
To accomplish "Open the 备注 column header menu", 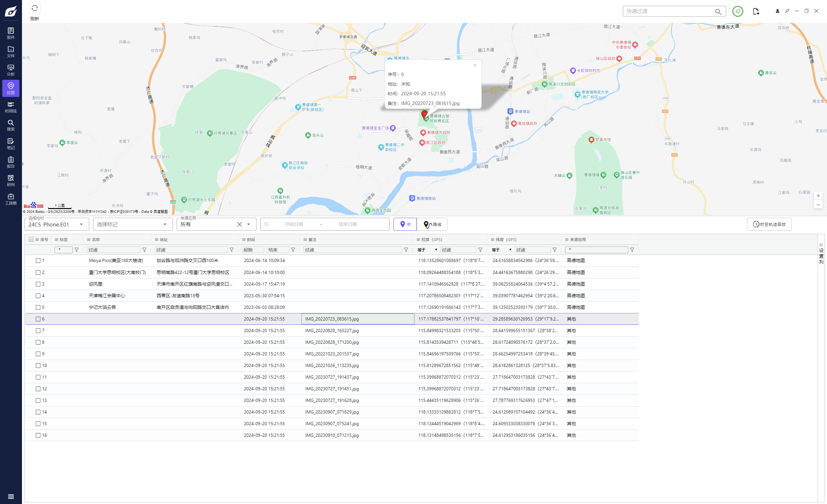I will [305, 240].
